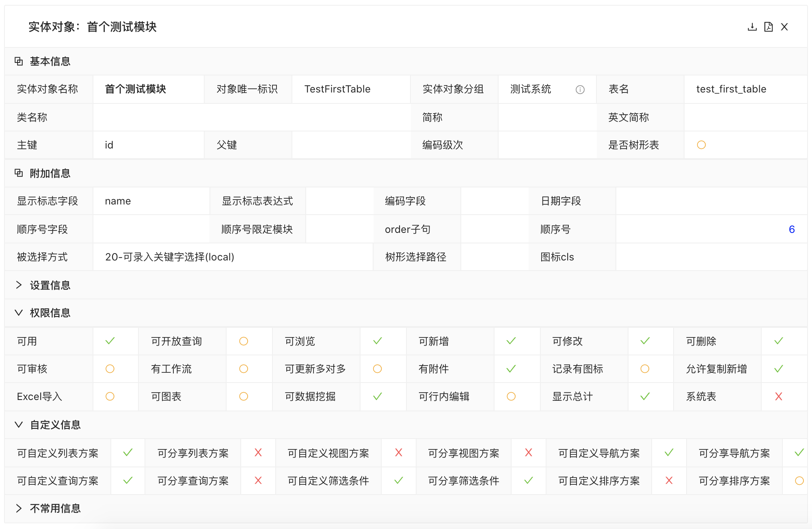
Task: Click the 测试系统 group value
Action: pos(530,89)
